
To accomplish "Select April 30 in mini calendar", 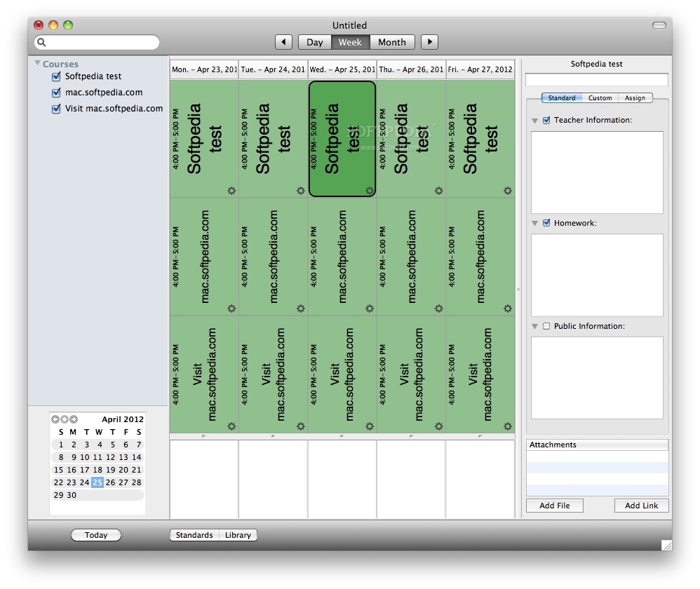I will point(72,495).
